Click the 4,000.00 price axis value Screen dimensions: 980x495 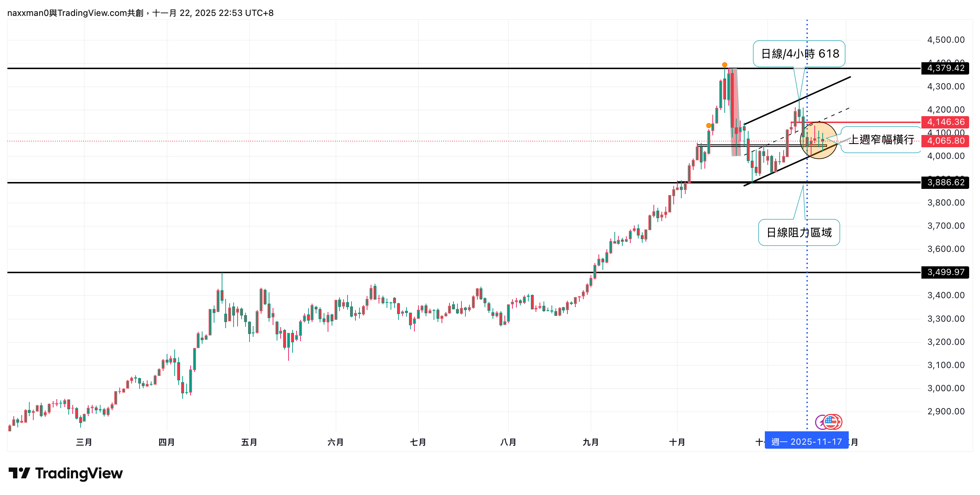coord(946,156)
